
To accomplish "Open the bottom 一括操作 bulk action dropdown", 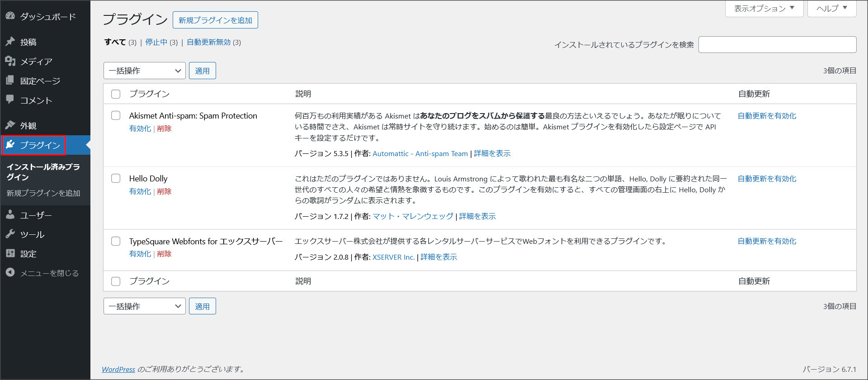I will [145, 306].
